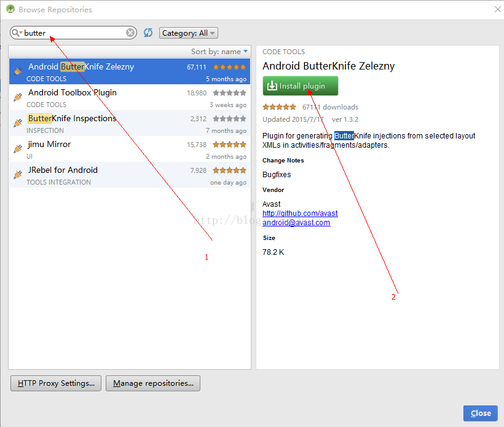504x427 pixels.
Task: Click the Android Studio icon in title bar
Action: 10,9
